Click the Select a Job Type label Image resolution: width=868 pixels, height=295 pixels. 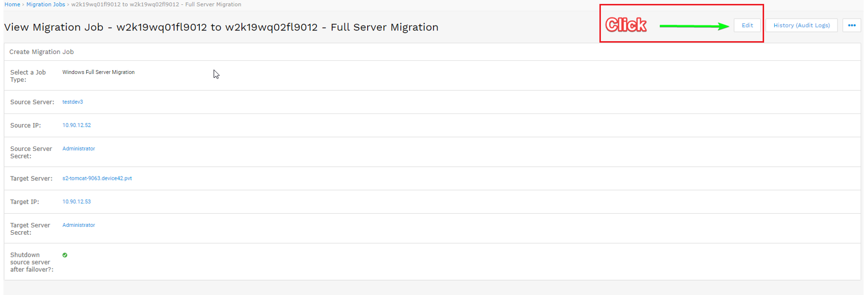coord(28,76)
